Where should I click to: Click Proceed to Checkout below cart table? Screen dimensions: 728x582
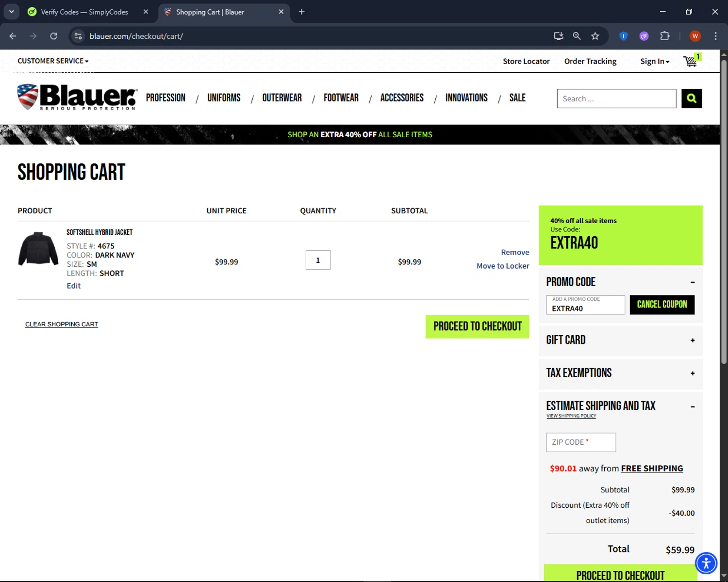pyautogui.click(x=477, y=326)
